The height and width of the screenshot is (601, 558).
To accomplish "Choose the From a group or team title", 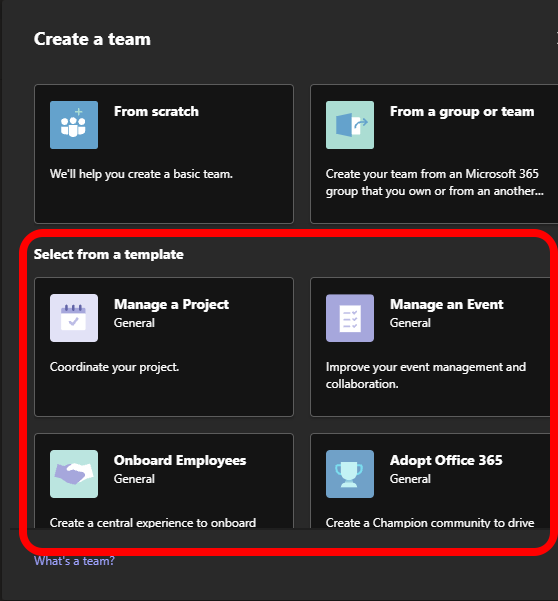I will coord(462,112).
